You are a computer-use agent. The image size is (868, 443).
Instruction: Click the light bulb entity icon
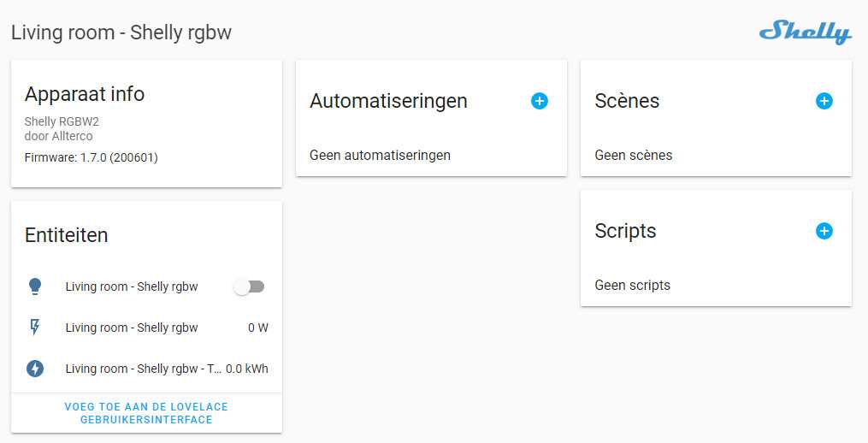[35, 286]
